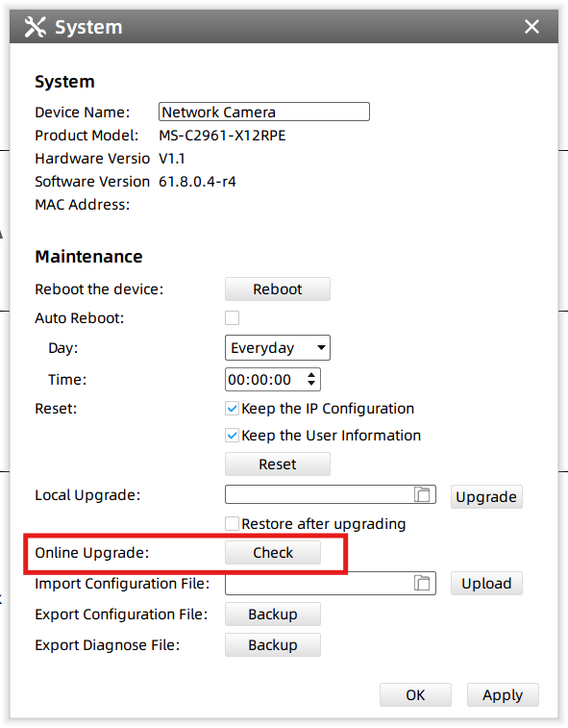Open folder browse icon for Import Configuration File
The image size is (568, 728).
point(422,583)
